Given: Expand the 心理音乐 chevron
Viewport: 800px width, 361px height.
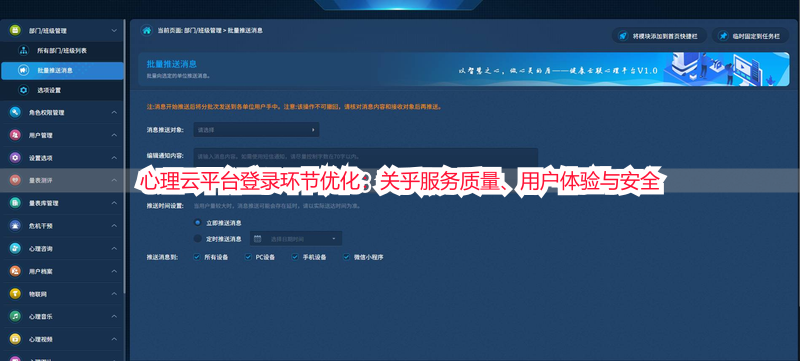Looking at the screenshot, I should pyautogui.click(x=114, y=316).
